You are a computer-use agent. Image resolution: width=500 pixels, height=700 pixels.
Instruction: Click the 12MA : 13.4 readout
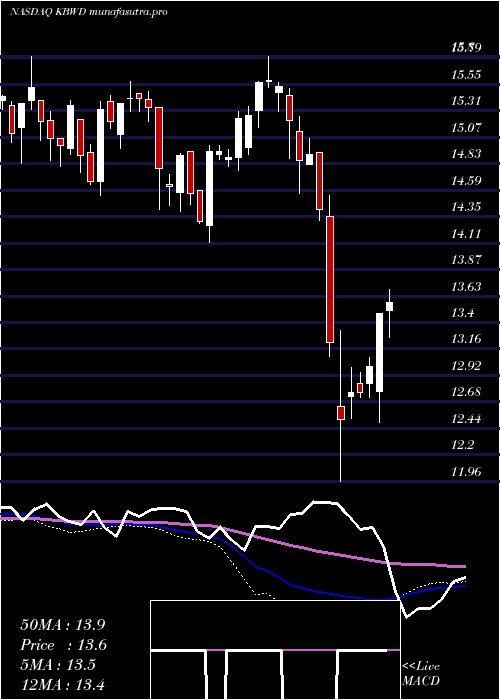62,685
